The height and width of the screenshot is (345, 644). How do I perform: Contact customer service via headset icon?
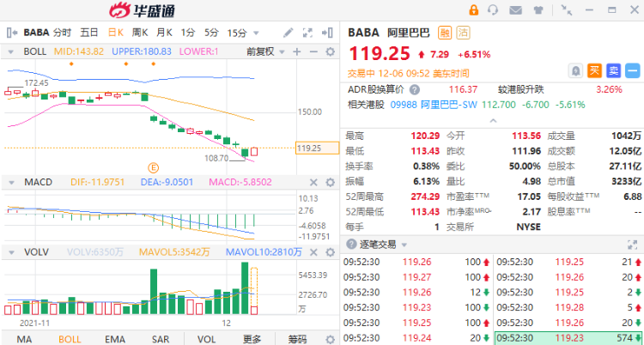coord(493,10)
